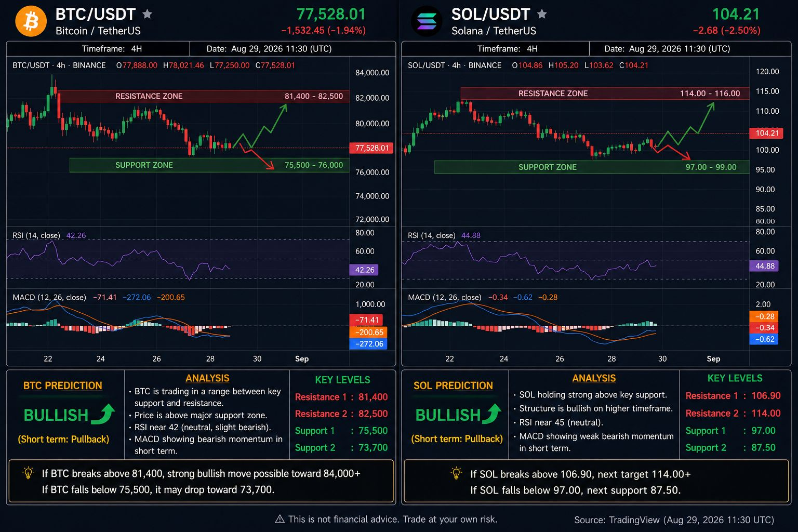Click the SOL PREDICTION heading
This screenshot has height=532, width=798.
(453, 385)
